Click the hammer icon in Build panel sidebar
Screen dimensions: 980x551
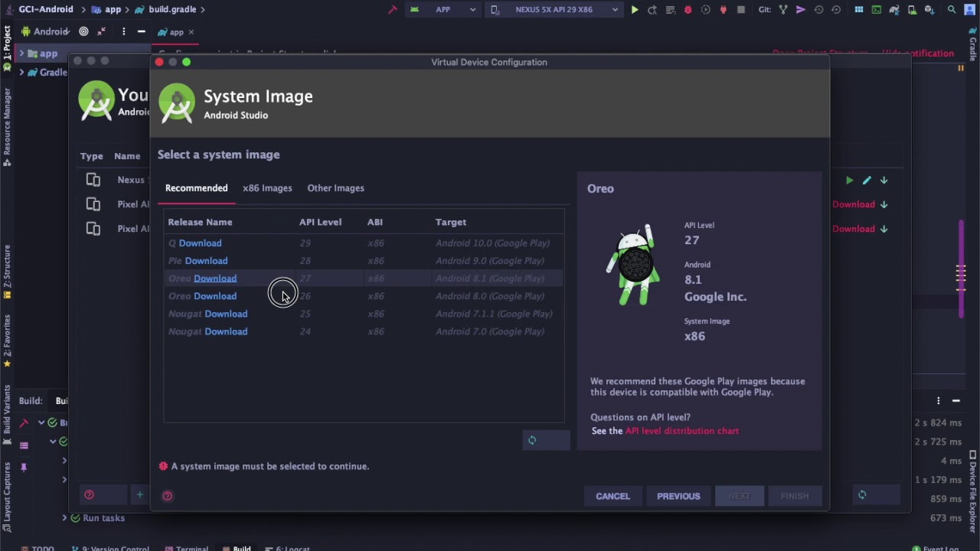click(x=24, y=422)
